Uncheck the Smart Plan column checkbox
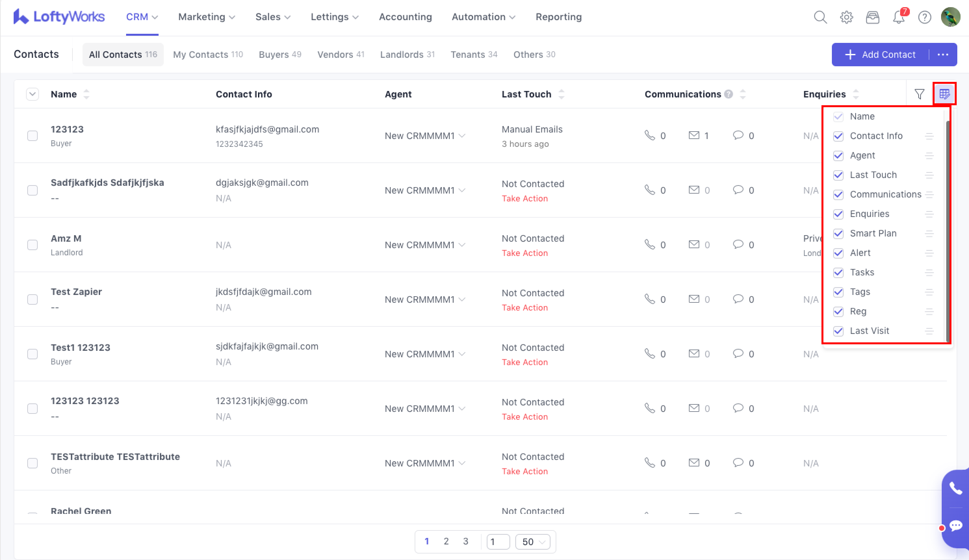This screenshot has height=560, width=969. (838, 234)
